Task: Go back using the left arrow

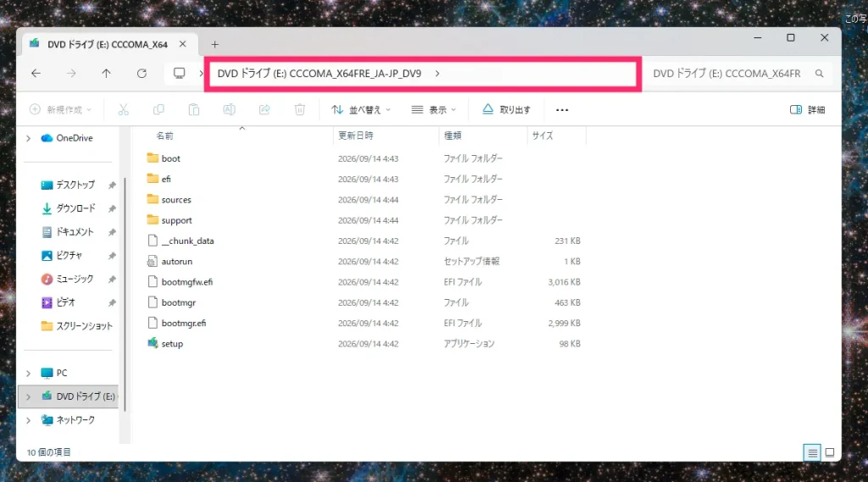Action: 36,73
